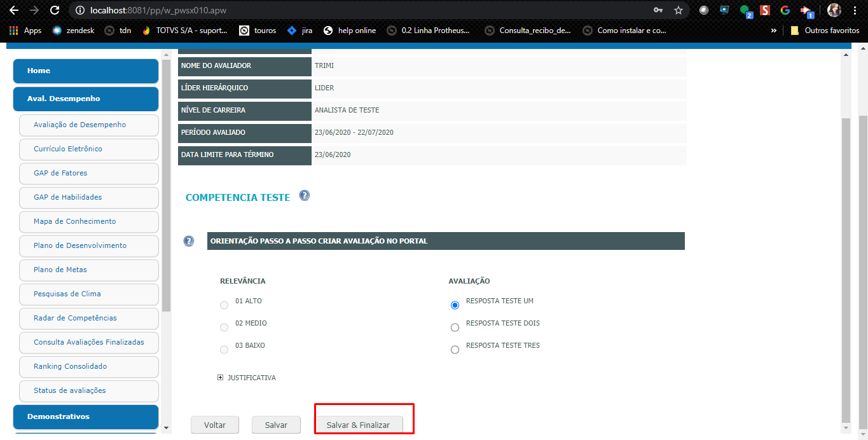Screen dimensions: 868x440
Task: Expand hidden bookmarks with the chevron
Action: tap(774, 30)
